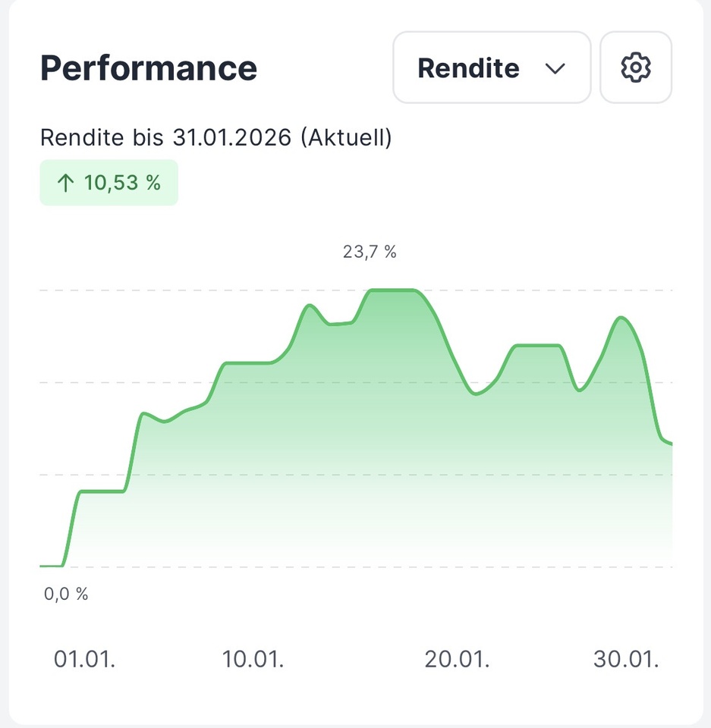Select the 01.01. date axis label
711x728 pixels.
click(x=84, y=659)
